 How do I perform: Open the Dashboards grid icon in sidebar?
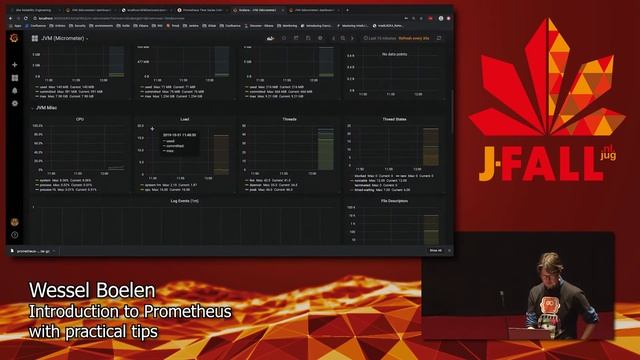(x=15, y=78)
